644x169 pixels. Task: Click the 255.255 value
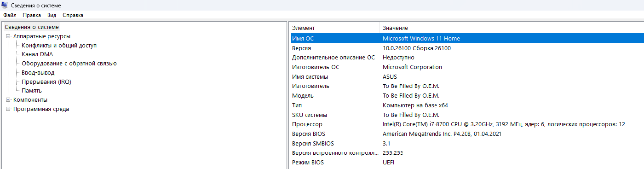tap(393, 152)
